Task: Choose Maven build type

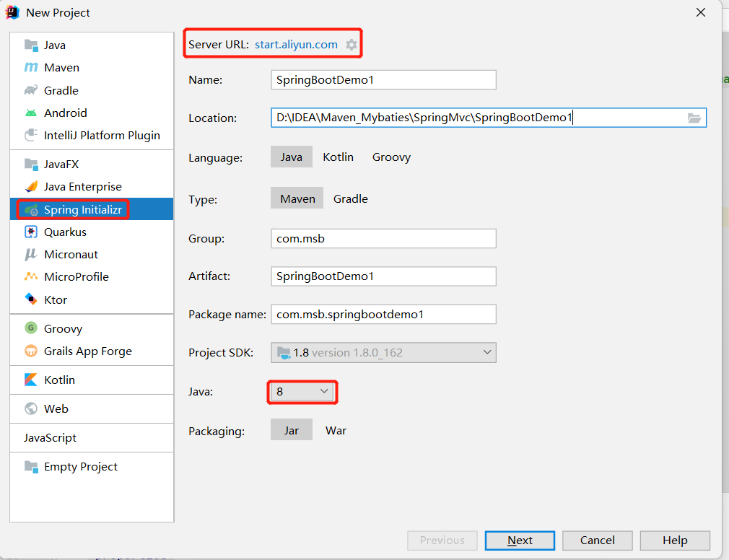Action: 297,198
